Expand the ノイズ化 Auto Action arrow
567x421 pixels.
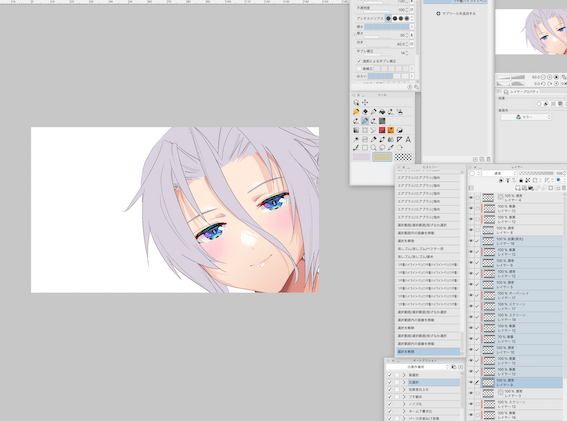404,404
